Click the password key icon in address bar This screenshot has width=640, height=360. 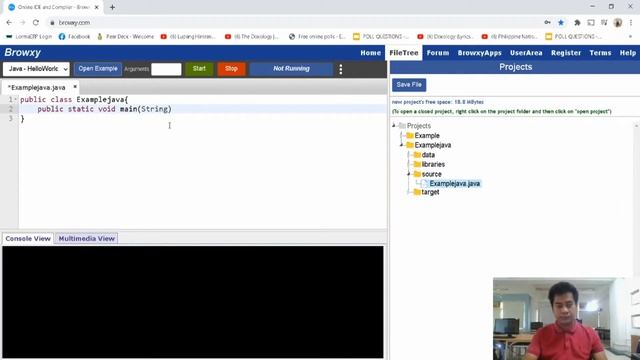(x=547, y=23)
